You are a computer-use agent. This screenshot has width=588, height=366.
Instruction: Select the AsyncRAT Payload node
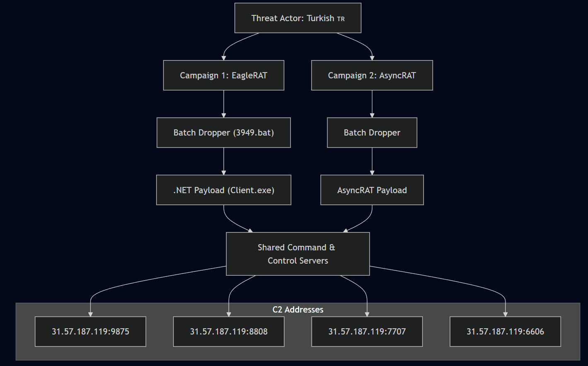372,190
